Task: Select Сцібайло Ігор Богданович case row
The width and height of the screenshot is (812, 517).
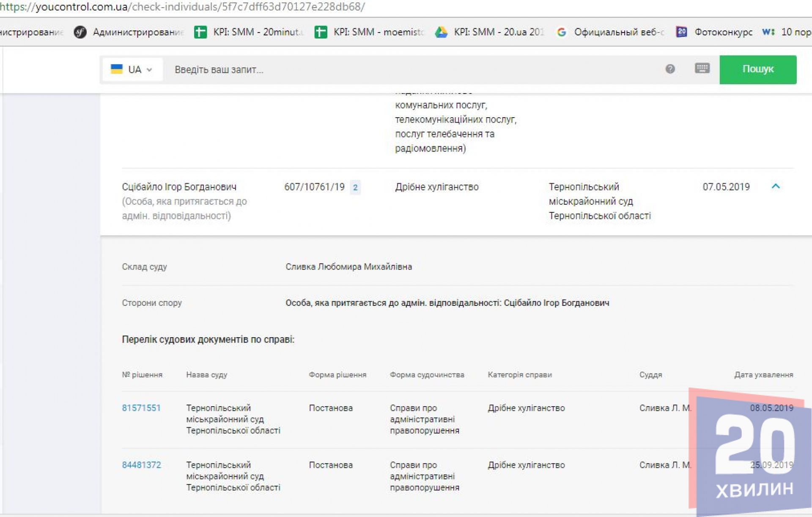Action: point(179,187)
